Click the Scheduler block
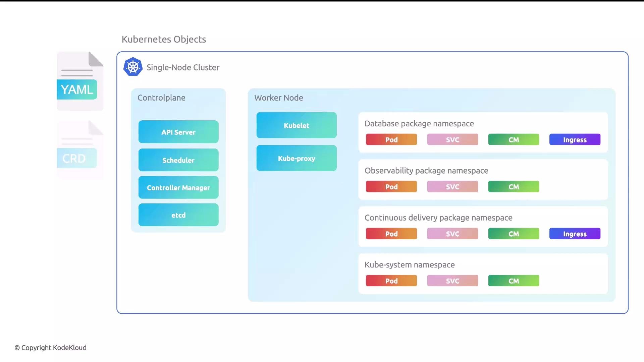The image size is (644, 362). click(178, 160)
